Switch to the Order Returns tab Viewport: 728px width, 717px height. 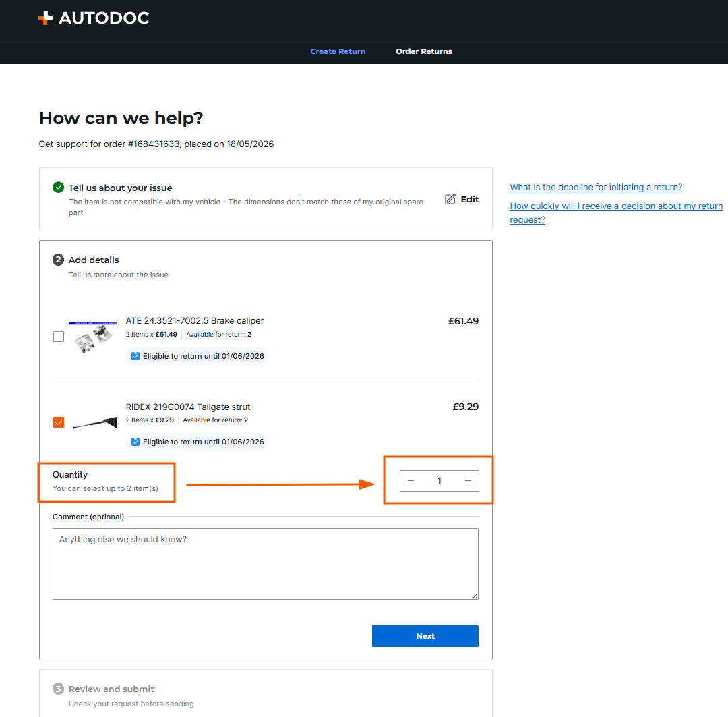pyautogui.click(x=423, y=51)
